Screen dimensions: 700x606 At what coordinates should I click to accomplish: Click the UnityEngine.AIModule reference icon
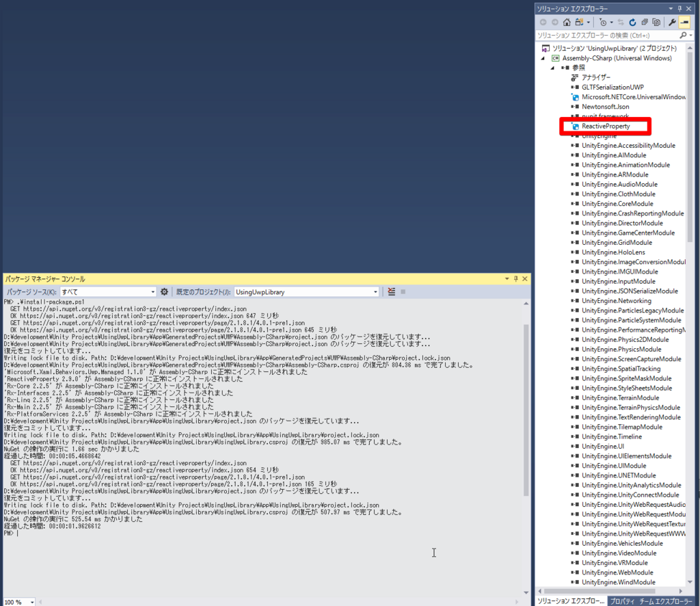(575, 155)
